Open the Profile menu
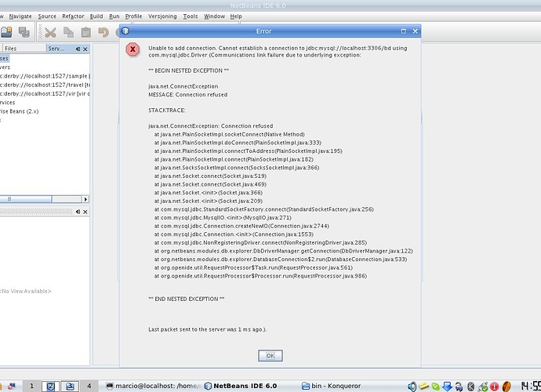The image size is (541, 392). pos(133,16)
